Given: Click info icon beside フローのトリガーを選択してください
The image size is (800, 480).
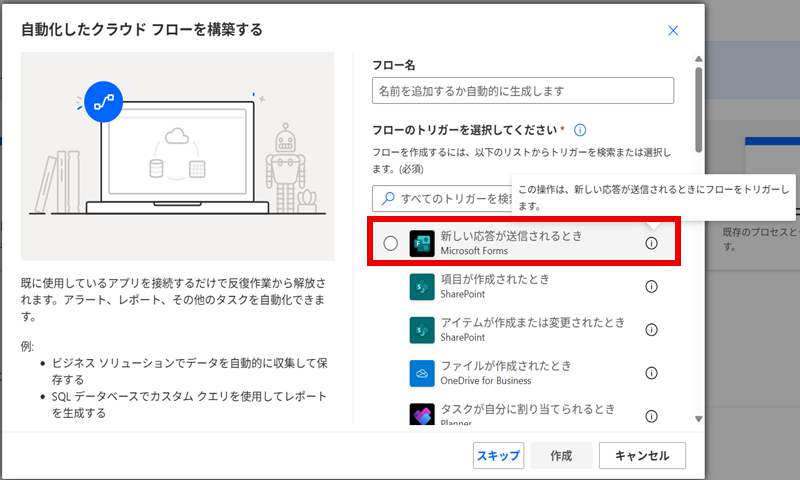Looking at the screenshot, I should tap(580, 130).
